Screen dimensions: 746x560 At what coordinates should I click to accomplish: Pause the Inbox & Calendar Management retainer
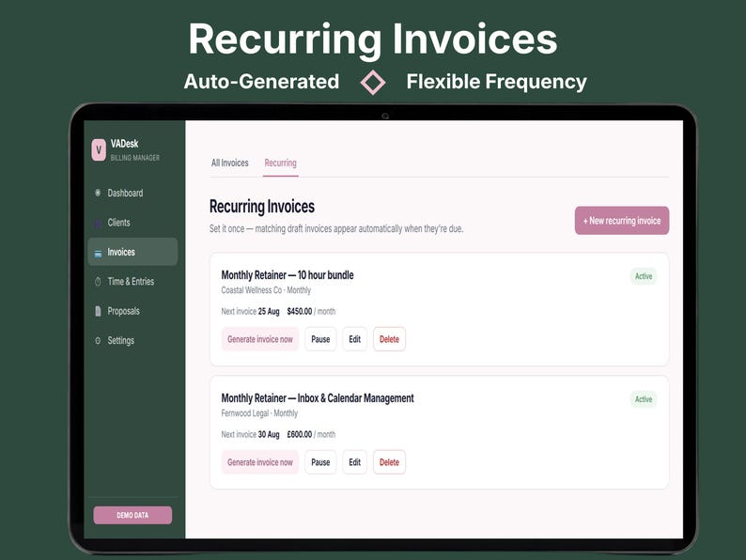pyautogui.click(x=320, y=462)
